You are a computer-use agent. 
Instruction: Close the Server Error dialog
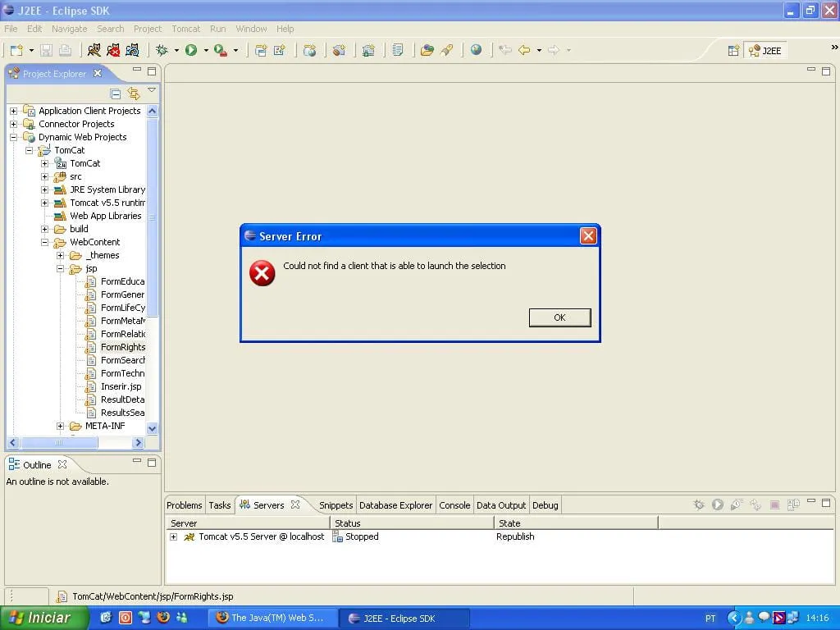(588, 236)
